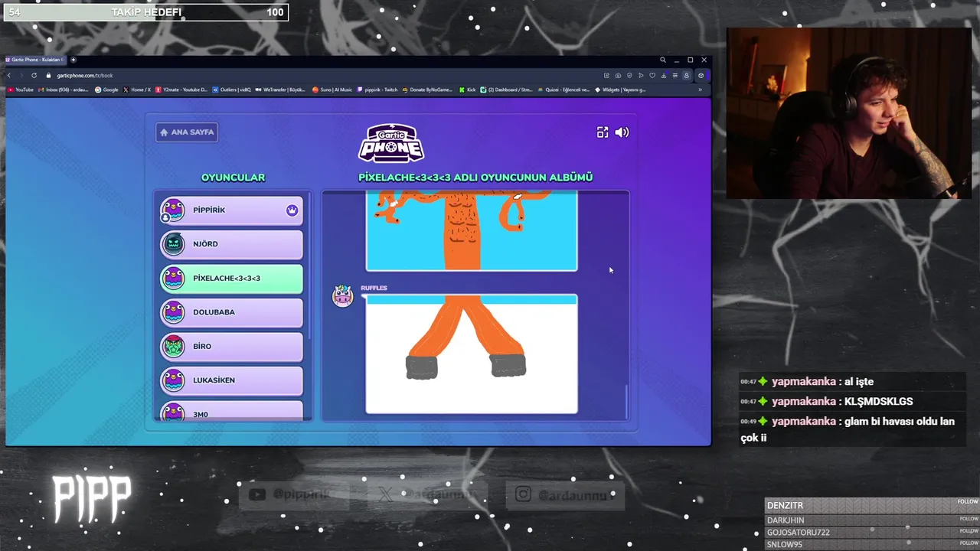The image size is (980, 551).
Task: Select player NJÖRD in the players list
Action: (231, 244)
